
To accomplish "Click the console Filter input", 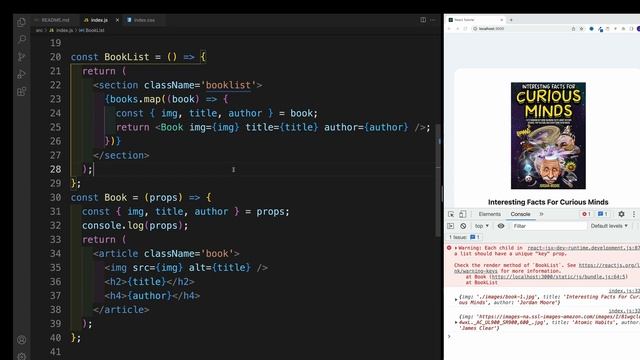I will point(549,226).
